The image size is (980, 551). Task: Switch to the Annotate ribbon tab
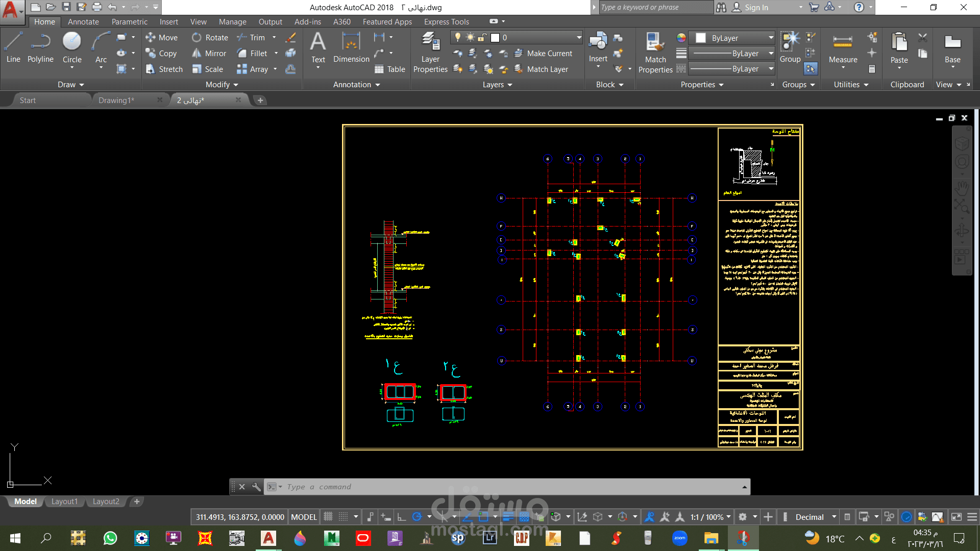[x=83, y=21]
